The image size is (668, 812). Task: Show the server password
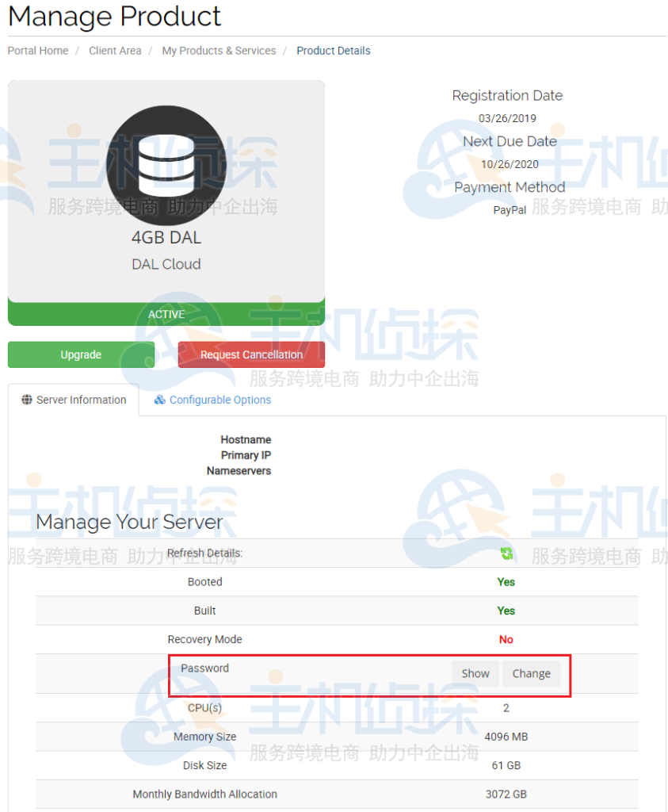pos(475,672)
